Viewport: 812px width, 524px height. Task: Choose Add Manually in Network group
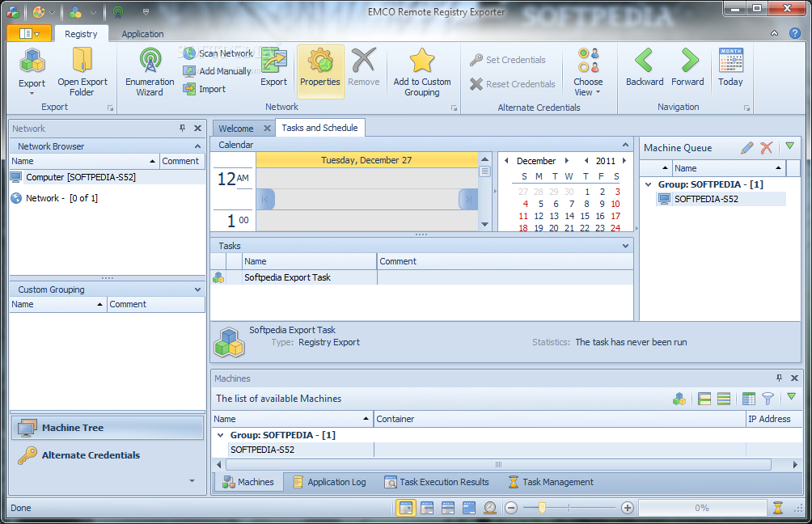coord(217,71)
